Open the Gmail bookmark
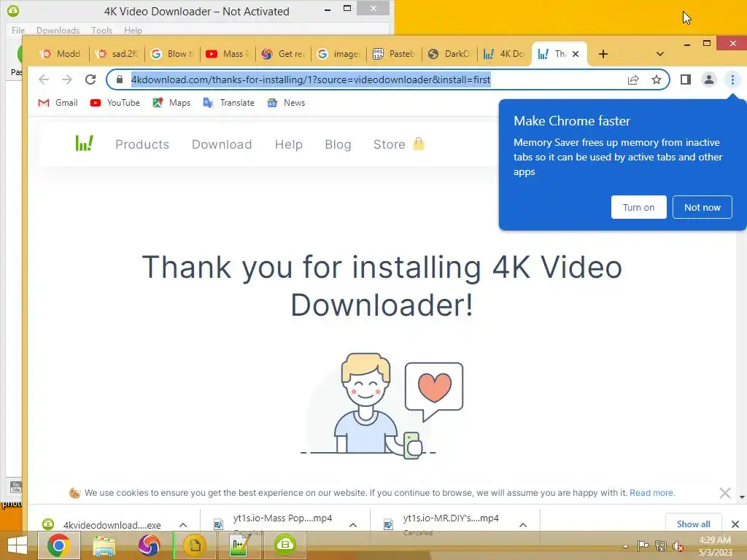Image resolution: width=747 pixels, height=560 pixels. tap(58, 103)
